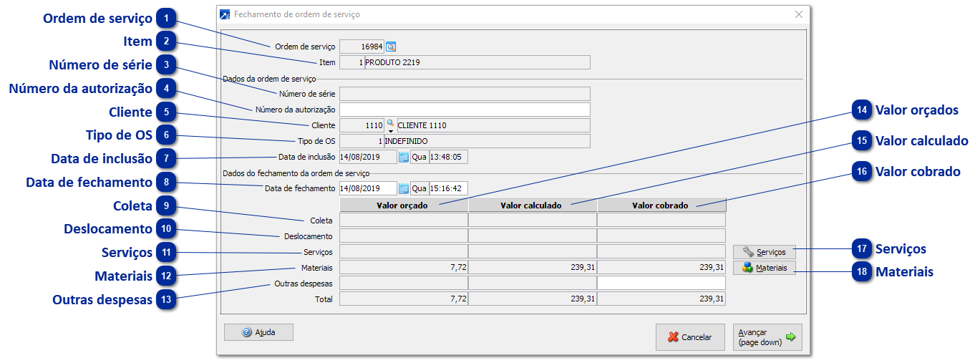Click the Total Valor orçado cell 7,72
The width and height of the screenshot is (980, 363).
tap(404, 299)
